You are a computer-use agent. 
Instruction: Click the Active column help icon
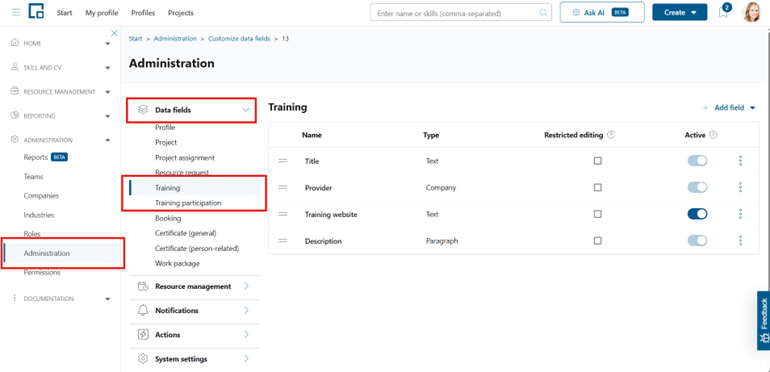[713, 134]
